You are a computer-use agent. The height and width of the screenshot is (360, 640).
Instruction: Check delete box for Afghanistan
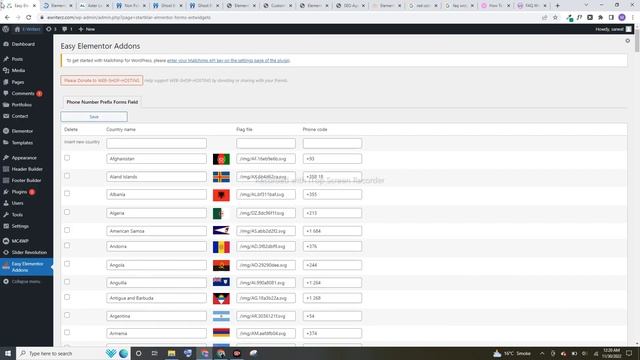tap(67, 158)
